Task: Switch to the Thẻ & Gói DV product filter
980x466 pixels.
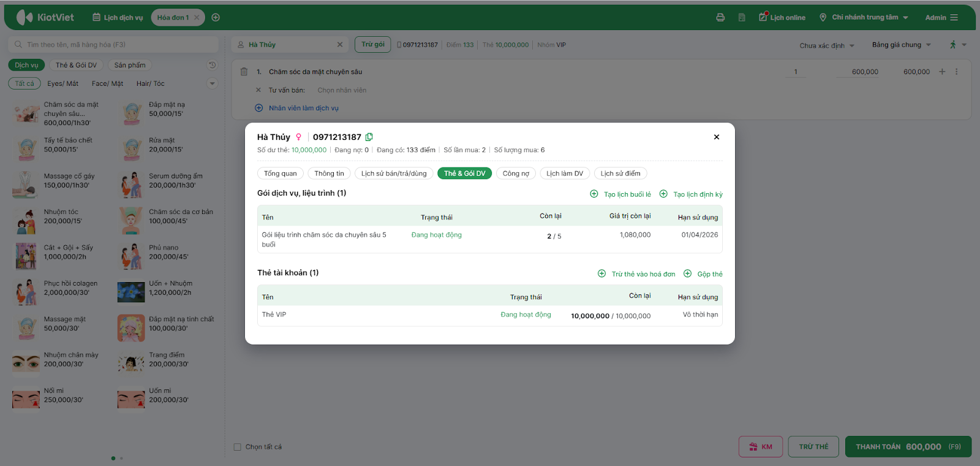Action: (x=76, y=65)
